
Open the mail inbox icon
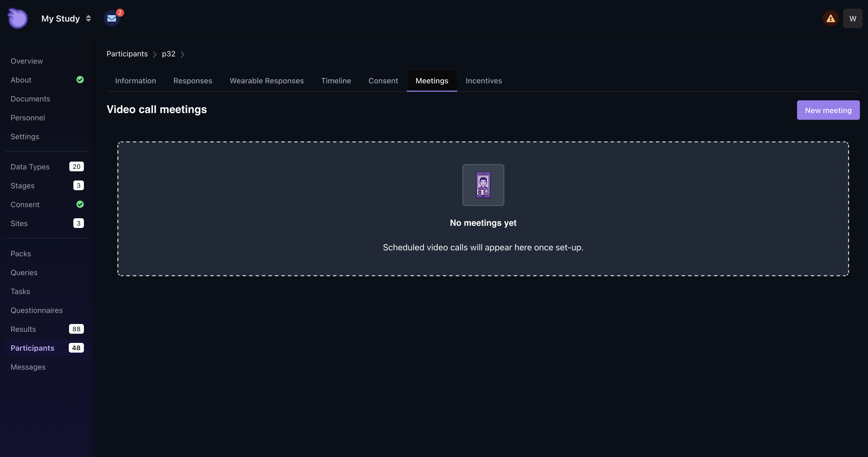tap(111, 19)
